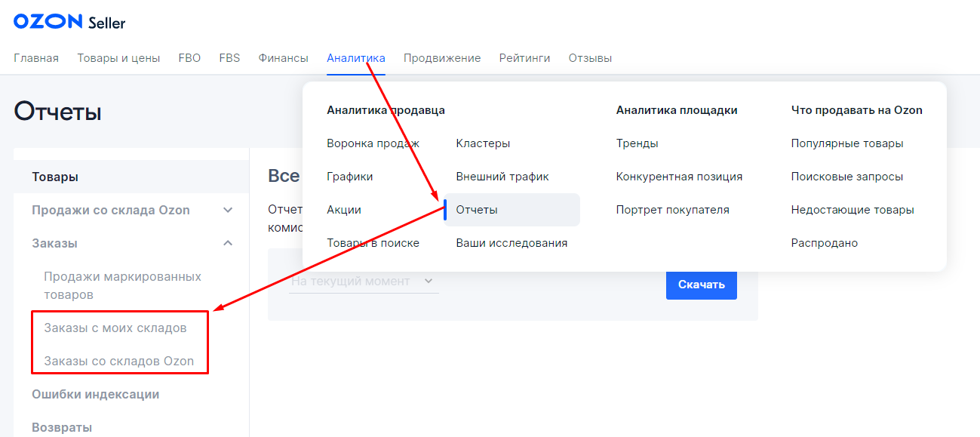
Task: Choose Внешний трафик from the menu
Action: pyautogui.click(x=502, y=177)
